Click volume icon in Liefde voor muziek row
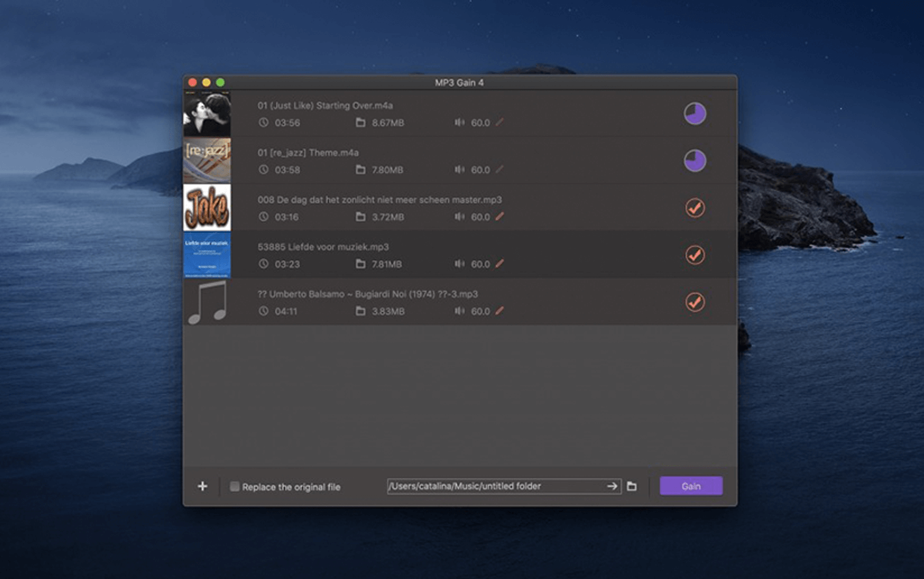Screen dimensions: 924x579 click(459, 264)
